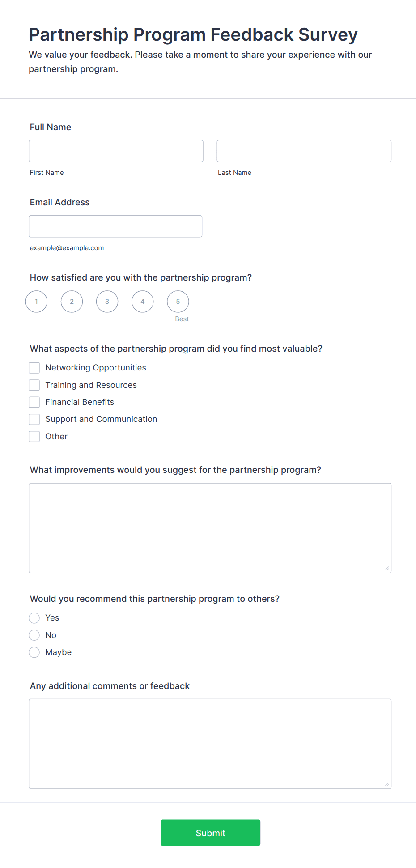
Task: Click the additional comments text area
Action: point(210,744)
